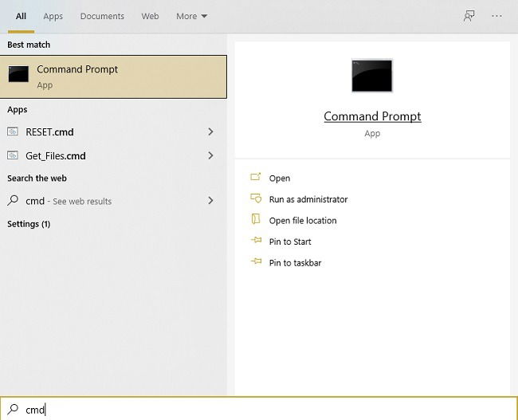Expand the RESET.cmd result arrow

click(x=210, y=131)
